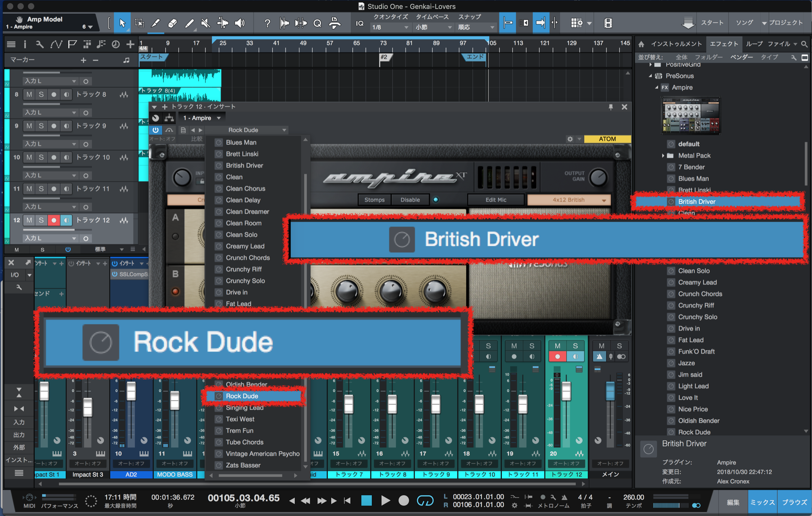
Task: Switch to Effects browser tab
Action: click(724, 44)
